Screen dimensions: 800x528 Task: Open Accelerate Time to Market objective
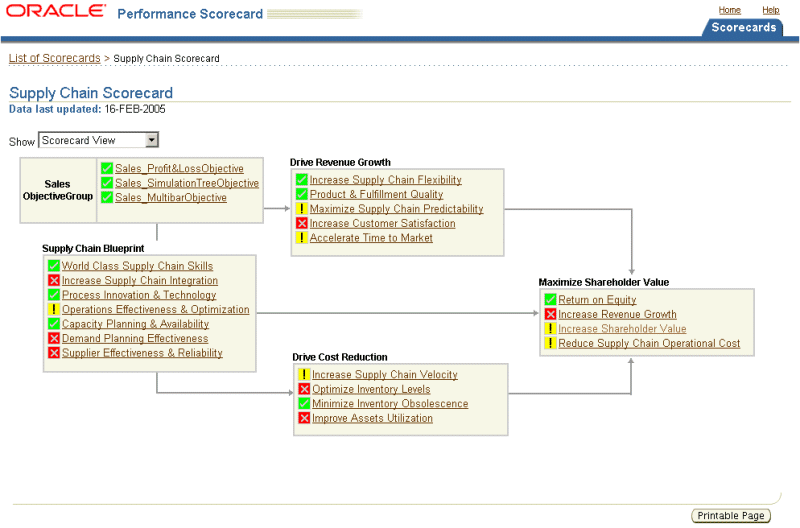(371, 238)
